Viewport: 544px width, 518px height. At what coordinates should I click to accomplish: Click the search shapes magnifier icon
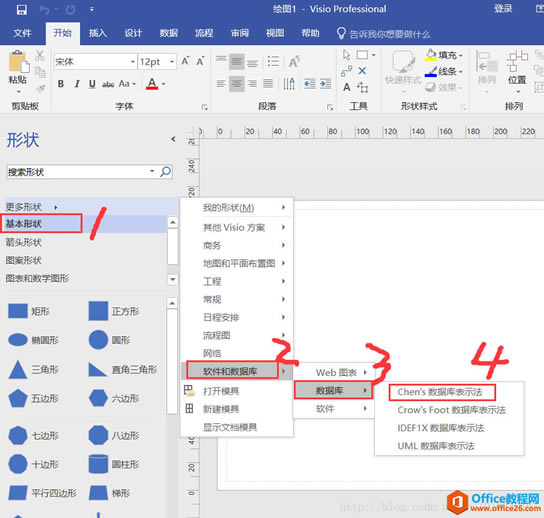click(x=166, y=171)
